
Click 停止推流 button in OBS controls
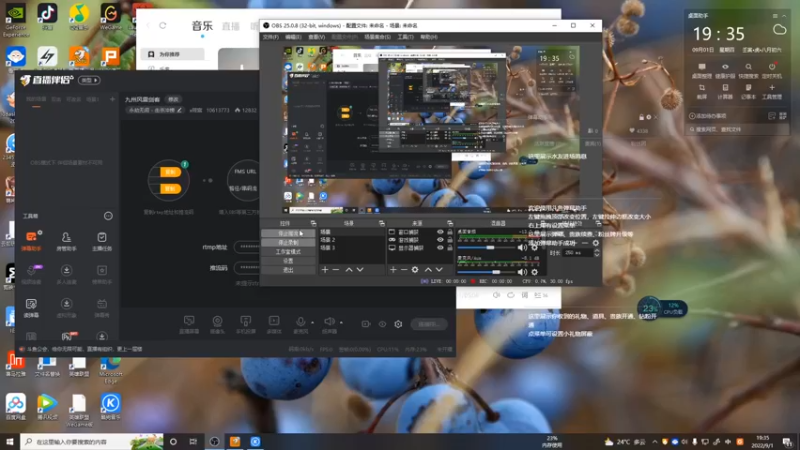288,233
